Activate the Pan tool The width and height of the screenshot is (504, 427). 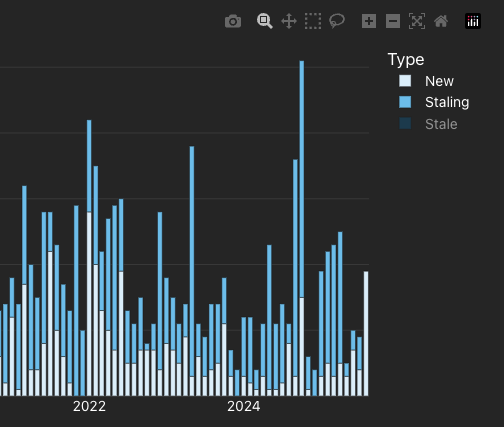pyautogui.click(x=289, y=21)
